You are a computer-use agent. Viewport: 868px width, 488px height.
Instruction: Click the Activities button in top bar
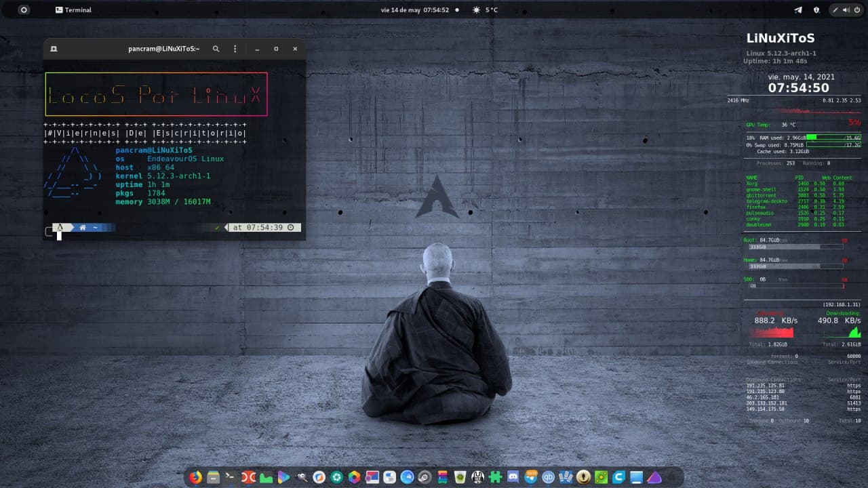click(24, 10)
